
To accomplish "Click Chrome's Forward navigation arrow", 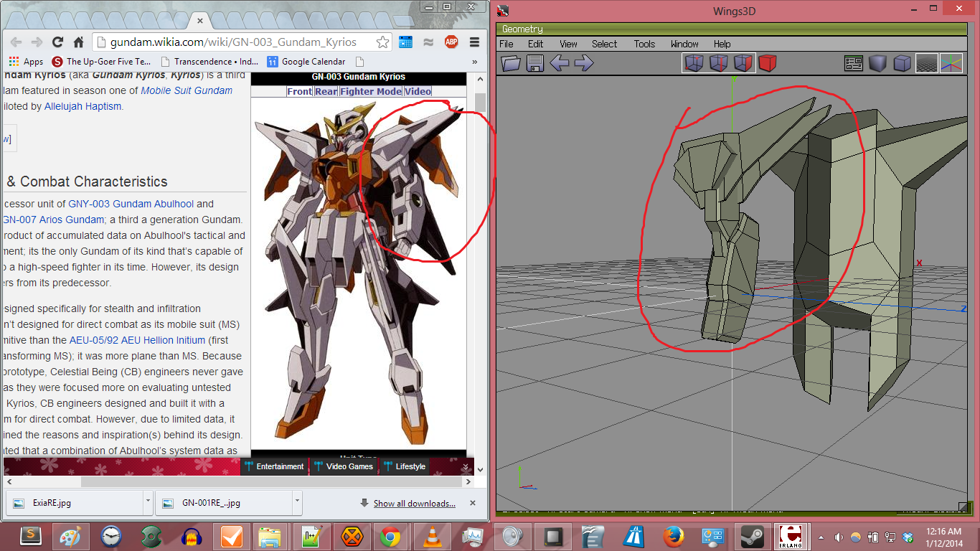I will coord(37,42).
